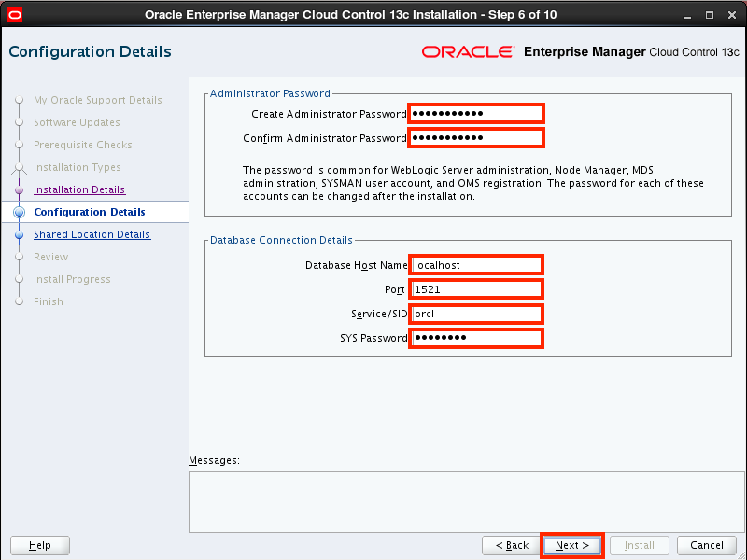Select the current Configuration Details step
This screenshot has height=560, width=747.
[90, 212]
